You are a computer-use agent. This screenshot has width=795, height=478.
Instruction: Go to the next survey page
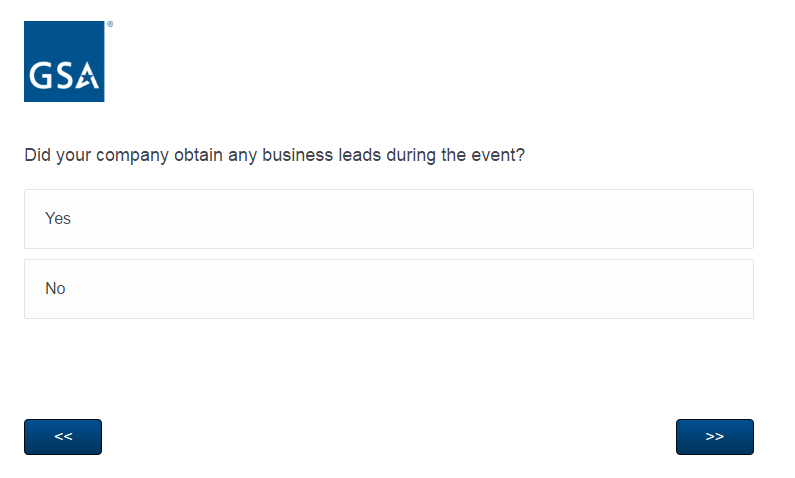(714, 437)
